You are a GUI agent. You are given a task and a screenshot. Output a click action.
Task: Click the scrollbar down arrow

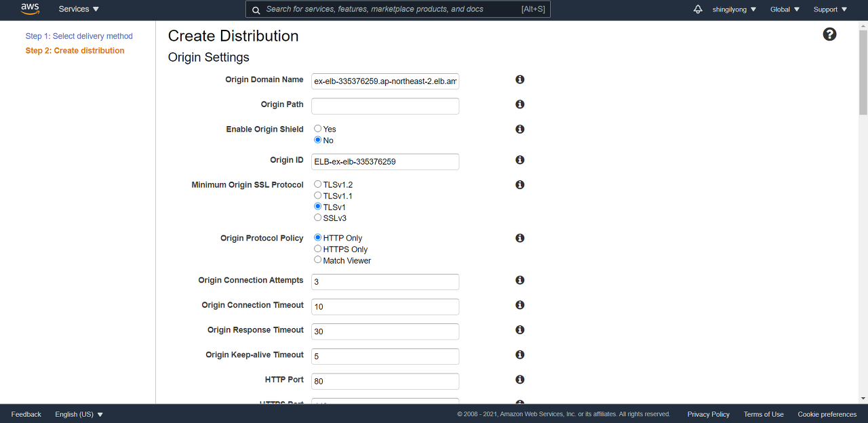(863, 399)
